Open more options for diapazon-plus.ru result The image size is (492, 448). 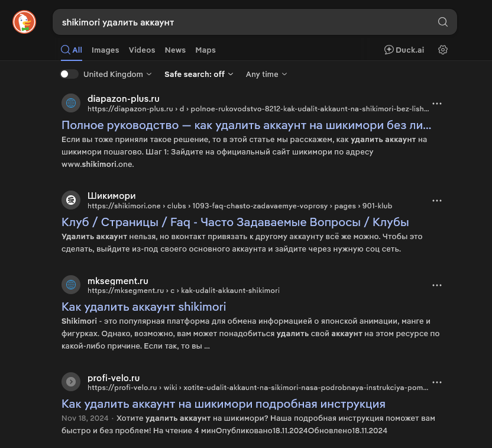(437, 104)
